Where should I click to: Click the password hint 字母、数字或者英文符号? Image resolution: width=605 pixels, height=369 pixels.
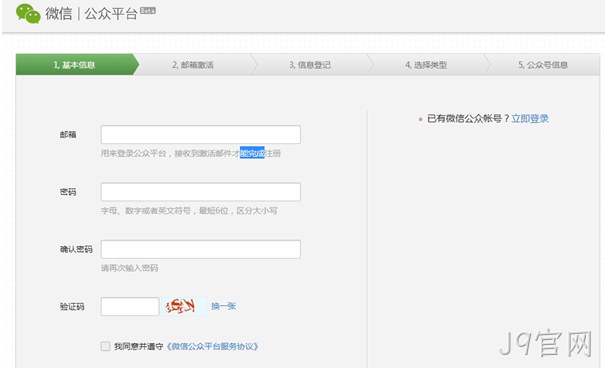(x=146, y=210)
